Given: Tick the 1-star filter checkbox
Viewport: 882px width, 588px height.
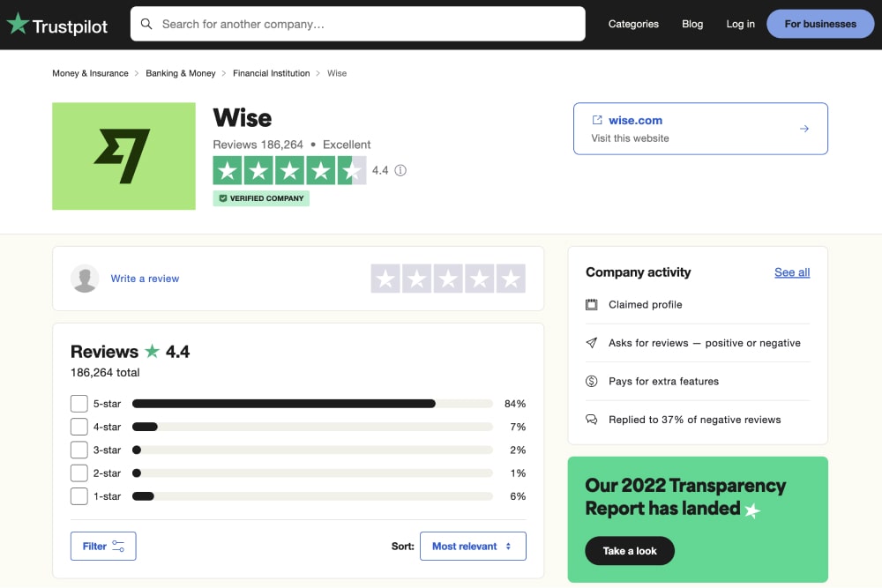Looking at the screenshot, I should pyautogui.click(x=79, y=496).
